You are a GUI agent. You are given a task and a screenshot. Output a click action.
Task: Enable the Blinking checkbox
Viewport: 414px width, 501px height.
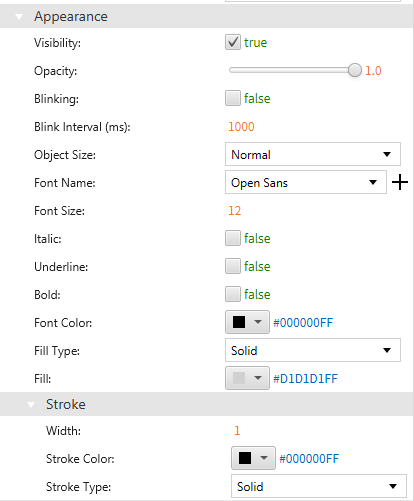pos(233,98)
